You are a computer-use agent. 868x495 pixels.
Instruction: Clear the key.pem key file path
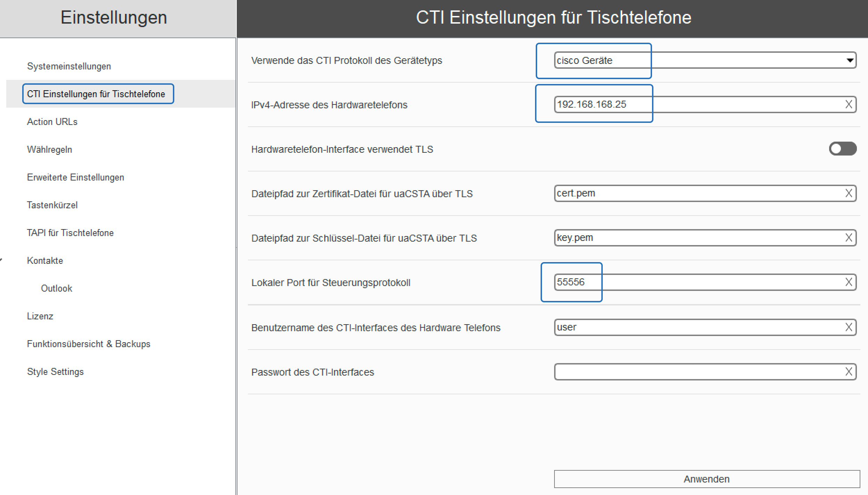(849, 238)
